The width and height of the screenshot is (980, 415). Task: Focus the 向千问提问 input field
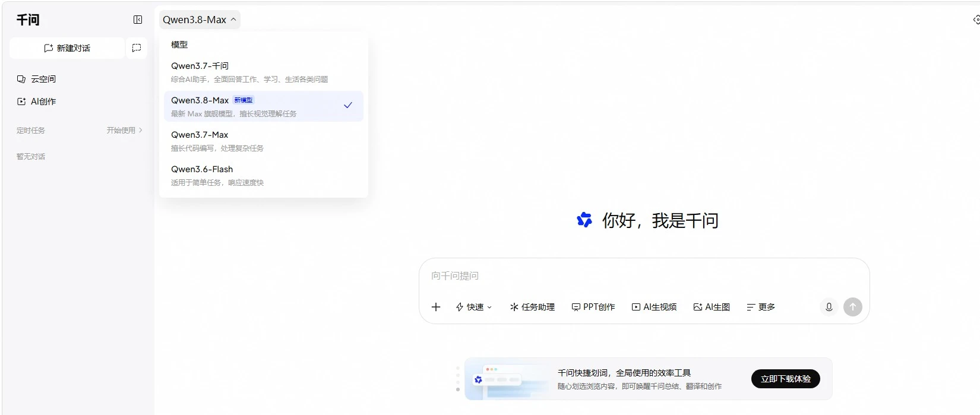coord(644,275)
